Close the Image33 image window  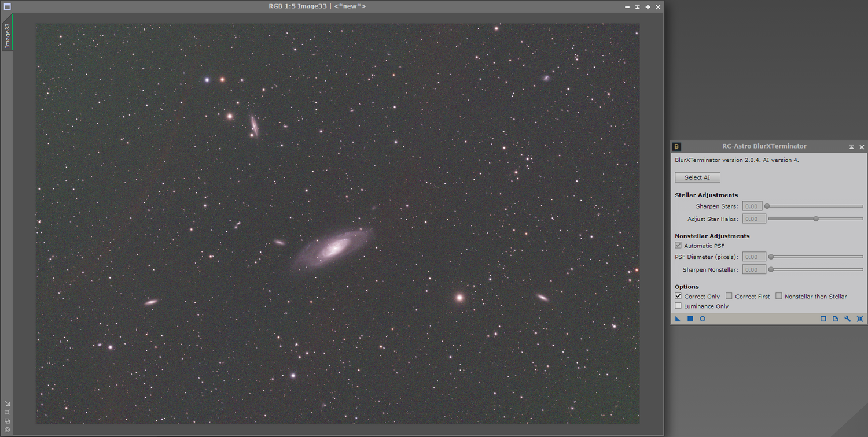pos(658,7)
